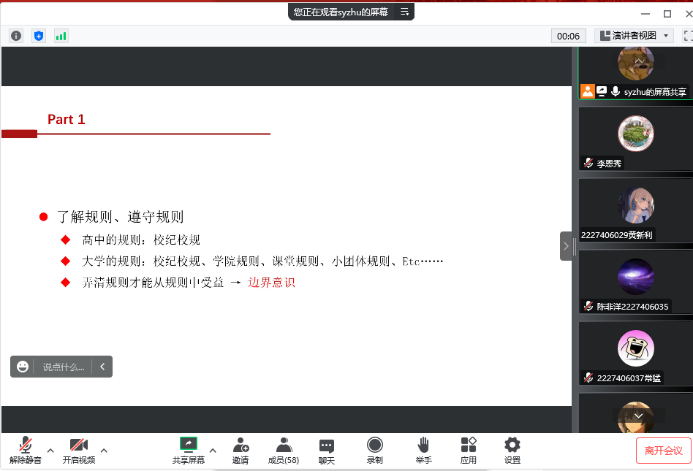
Task: Click the meeting info icon at top left
Action: [16, 35]
